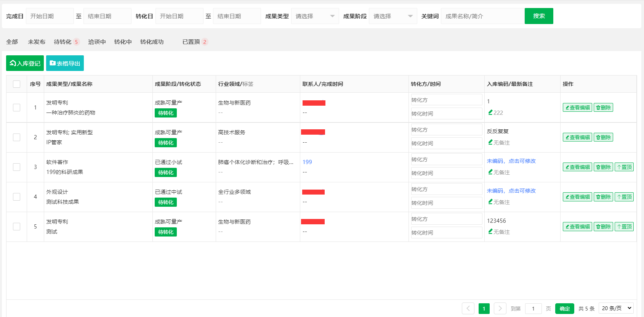The height and width of the screenshot is (317, 644).
Task: Select checkbox for row 5
Action: pyautogui.click(x=17, y=227)
